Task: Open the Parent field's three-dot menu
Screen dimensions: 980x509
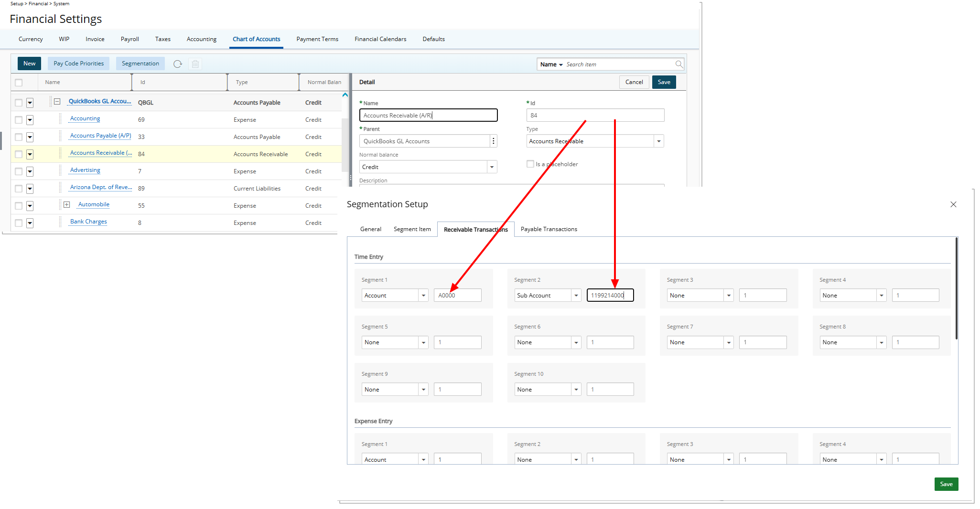Action: point(493,141)
